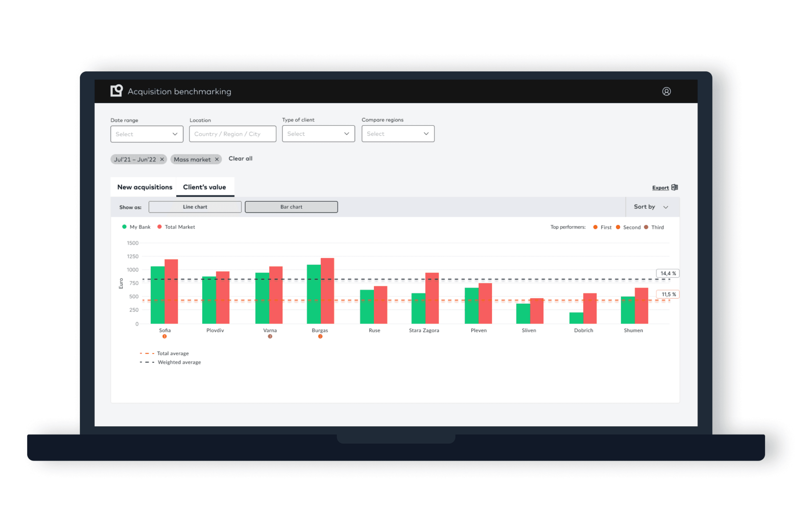Toggle My Bank legend series
This screenshot has width=798, height=532.
click(x=136, y=227)
